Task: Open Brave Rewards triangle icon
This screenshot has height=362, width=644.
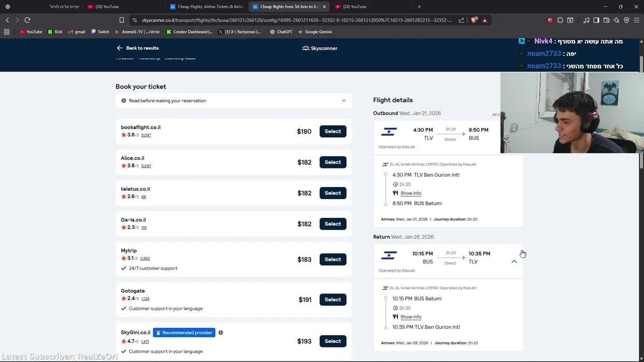Action: pos(485,20)
